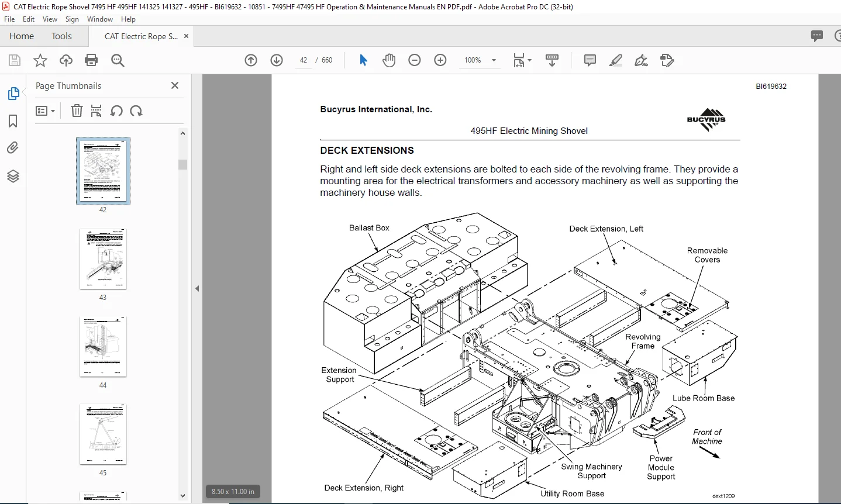Open the File menu
Screen dimensions: 841x504
click(9, 19)
